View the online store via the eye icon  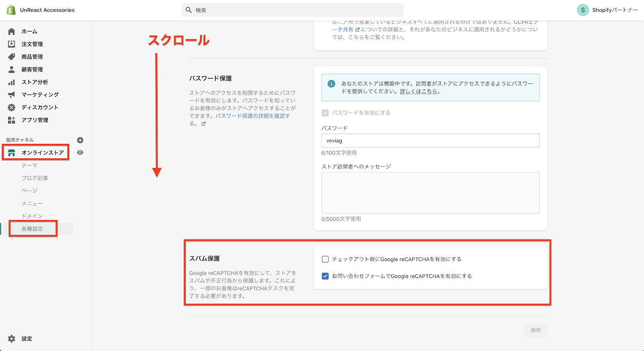(80, 153)
